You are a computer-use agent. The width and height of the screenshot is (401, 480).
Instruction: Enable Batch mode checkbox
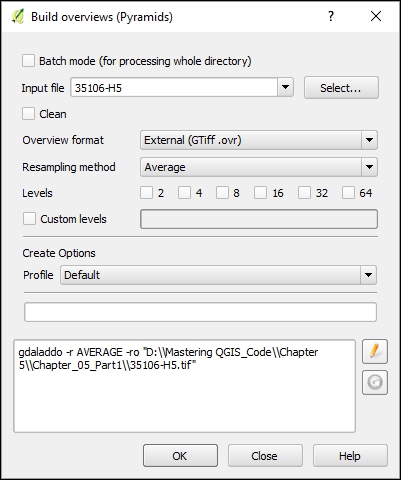click(28, 61)
